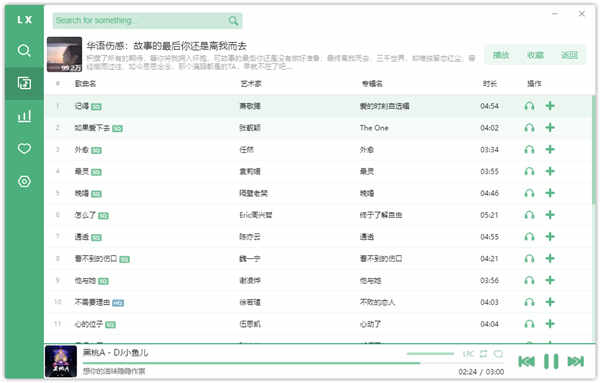This screenshot has height=383, width=600.
Task: Select the song '心的位子' in the list
Action: point(319,324)
